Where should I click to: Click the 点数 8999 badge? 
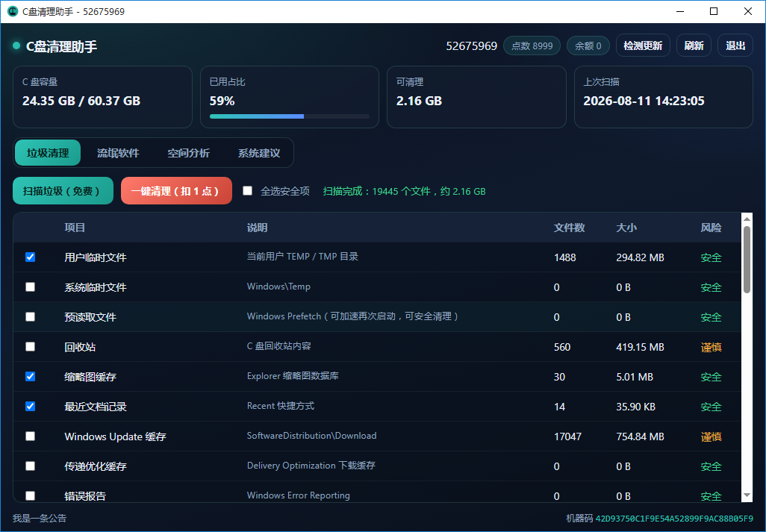(532, 46)
